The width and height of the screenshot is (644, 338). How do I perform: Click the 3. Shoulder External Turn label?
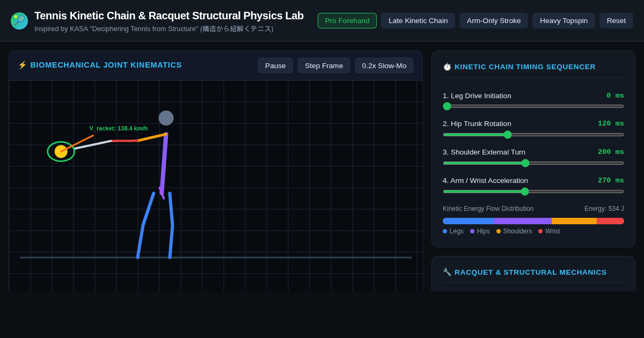pos(484,152)
